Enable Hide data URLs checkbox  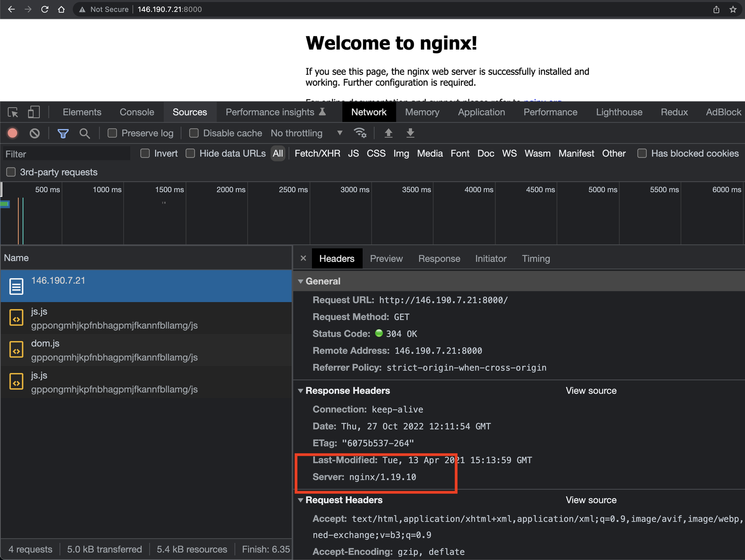pos(191,153)
